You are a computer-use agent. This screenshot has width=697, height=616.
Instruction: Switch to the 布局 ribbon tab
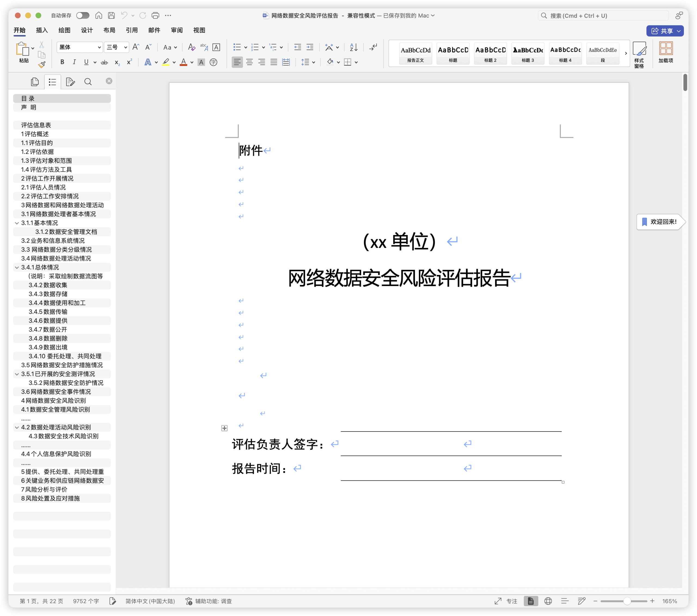click(109, 30)
